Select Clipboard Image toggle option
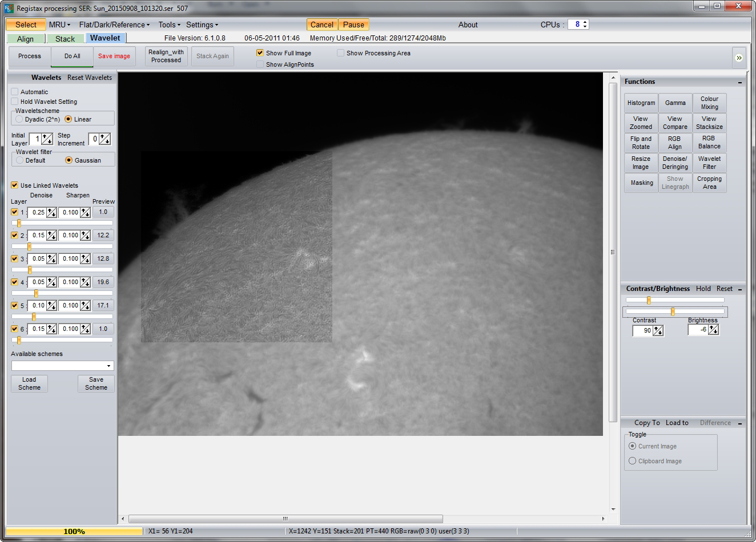756x542 pixels. coord(632,461)
